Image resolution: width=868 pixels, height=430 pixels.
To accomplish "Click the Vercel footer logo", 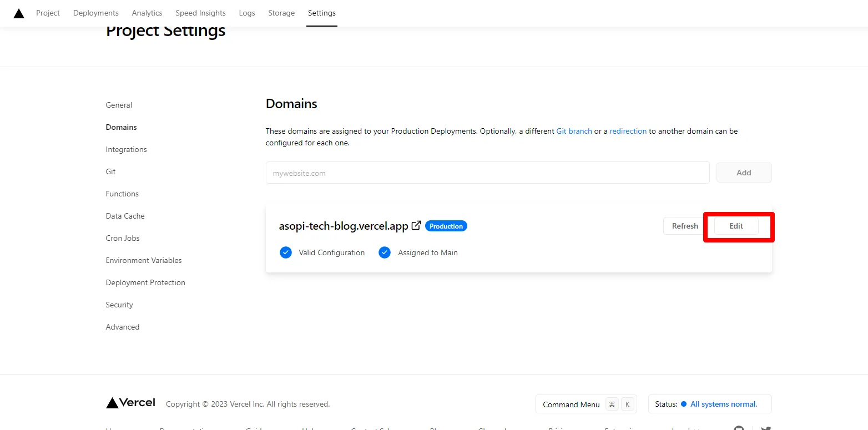I will click(x=131, y=403).
